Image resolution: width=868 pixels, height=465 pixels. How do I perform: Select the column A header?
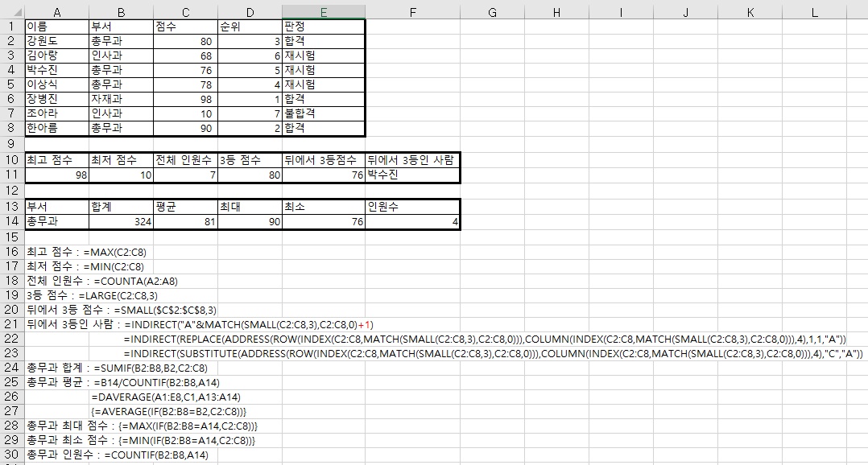(56, 12)
